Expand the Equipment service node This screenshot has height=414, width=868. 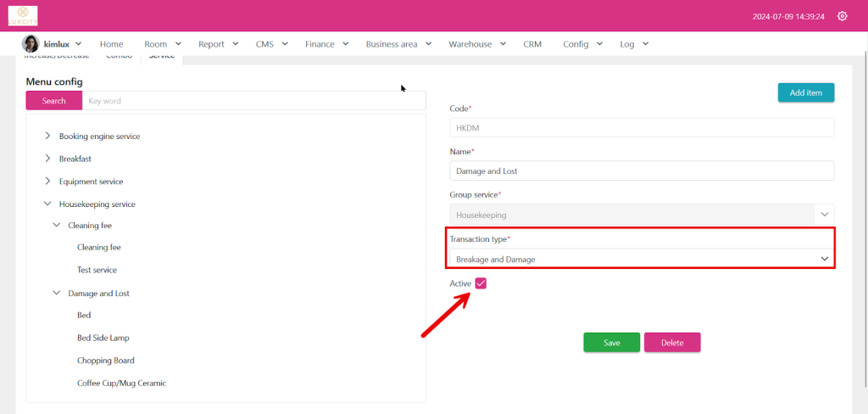tap(47, 182)
